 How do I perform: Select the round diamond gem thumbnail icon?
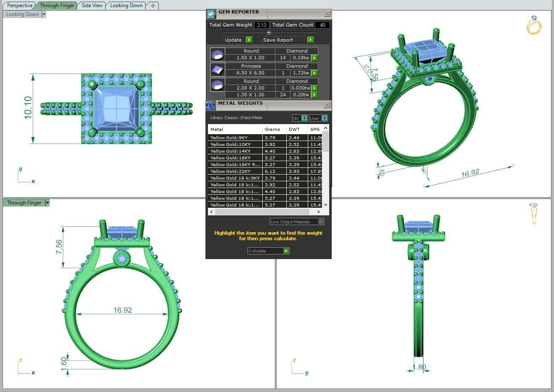217,54
